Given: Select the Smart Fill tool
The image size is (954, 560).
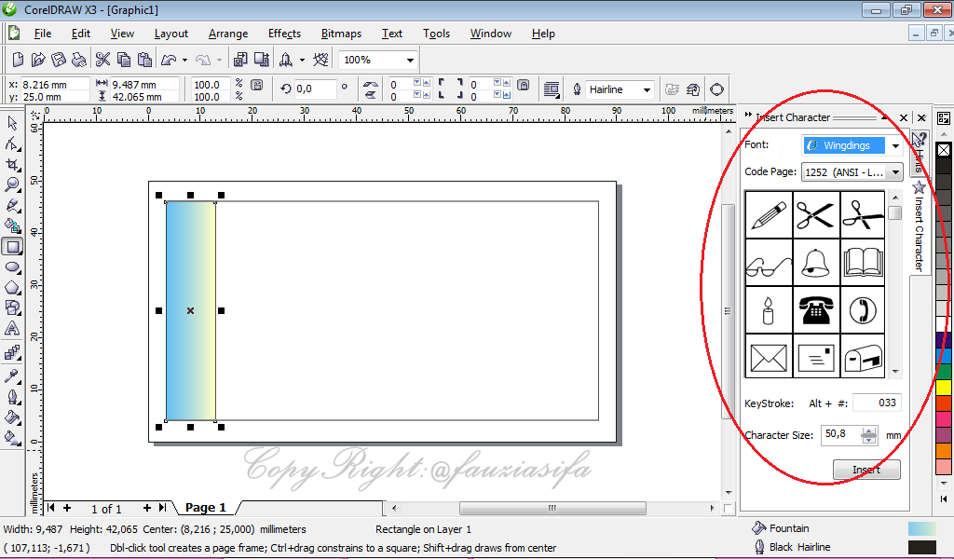Looking at the screenshot, I should pos(12,225).
